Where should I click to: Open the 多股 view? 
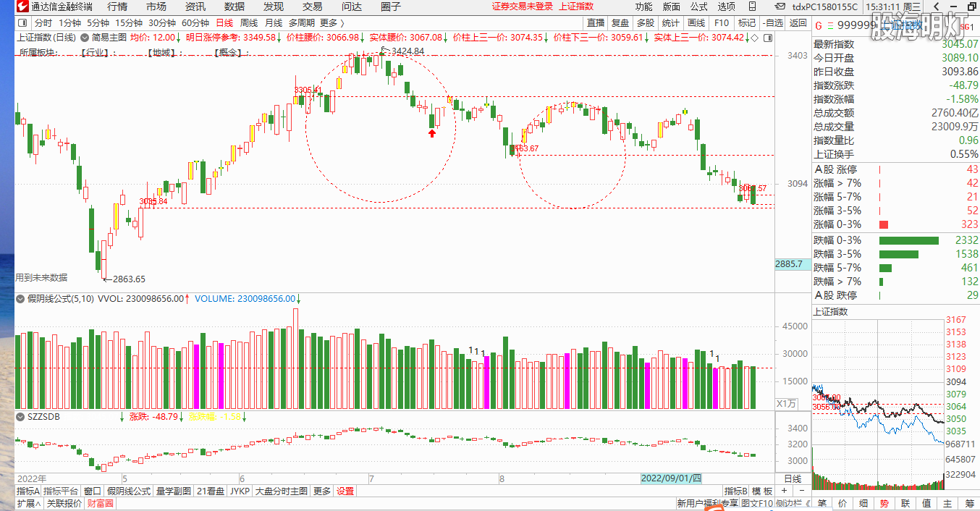point(646,23)
